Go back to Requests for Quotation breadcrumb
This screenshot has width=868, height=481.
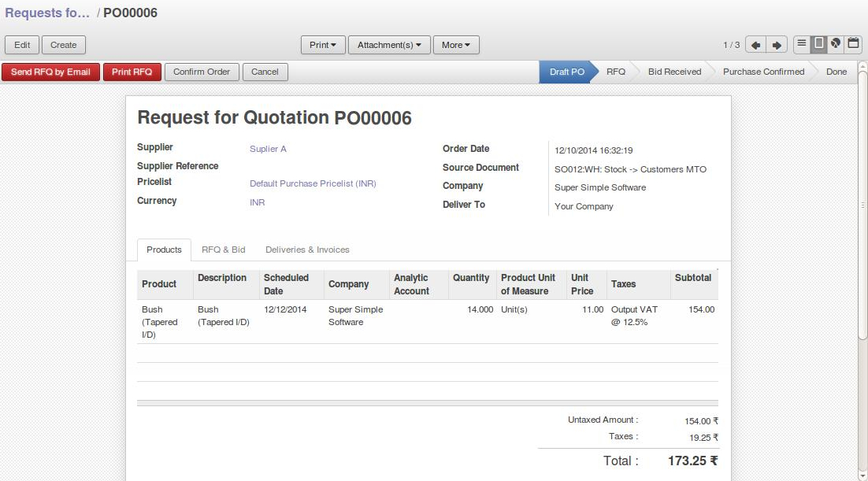click(47, 13)
